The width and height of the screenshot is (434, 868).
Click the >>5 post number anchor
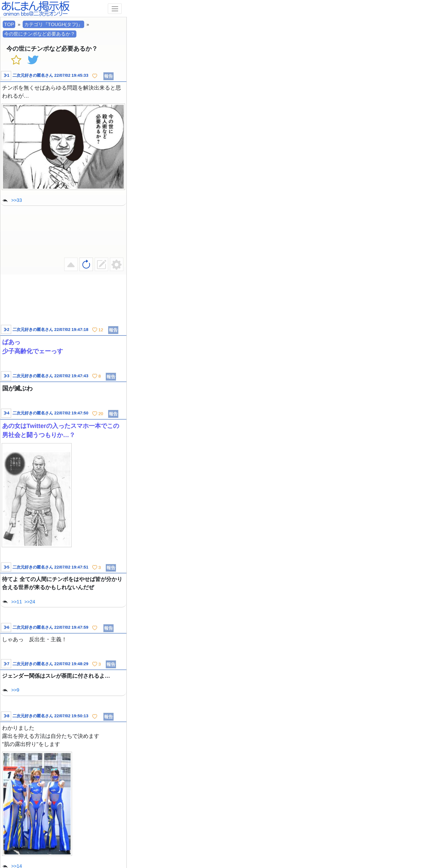[6, 567]
